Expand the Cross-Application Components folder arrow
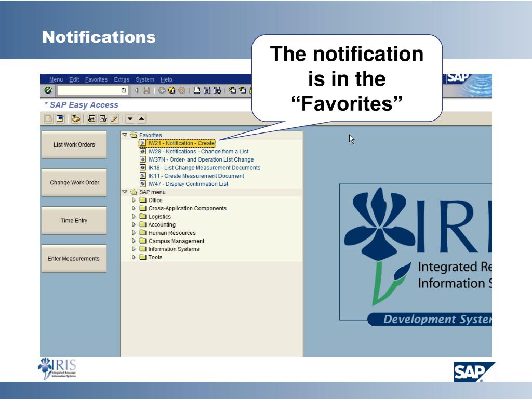 (134, 208)
